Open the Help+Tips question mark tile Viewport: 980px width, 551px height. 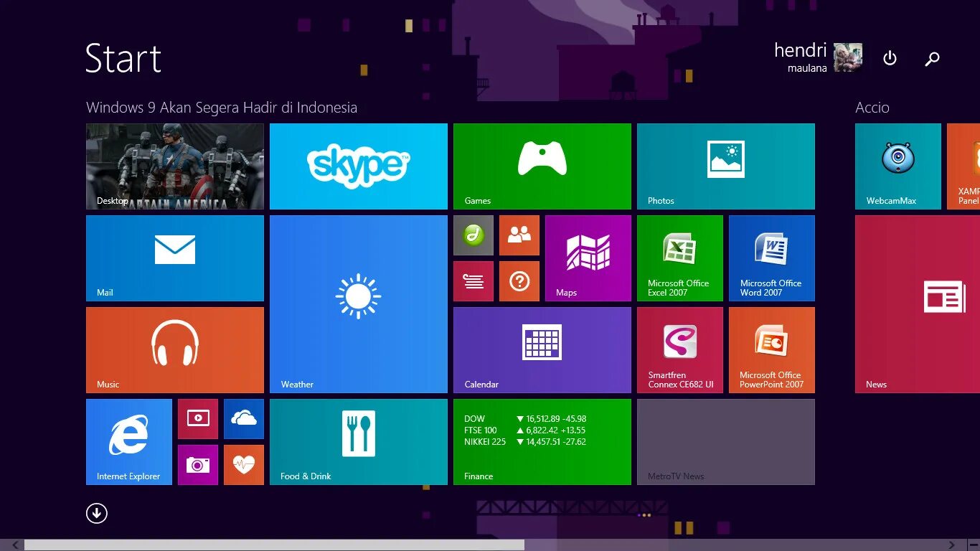519,281
